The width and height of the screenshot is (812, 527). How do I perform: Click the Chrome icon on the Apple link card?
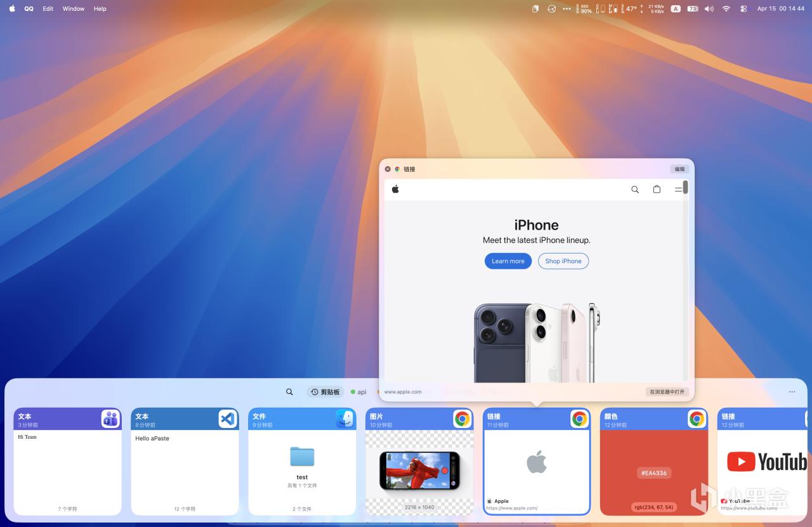click(580, 419)
